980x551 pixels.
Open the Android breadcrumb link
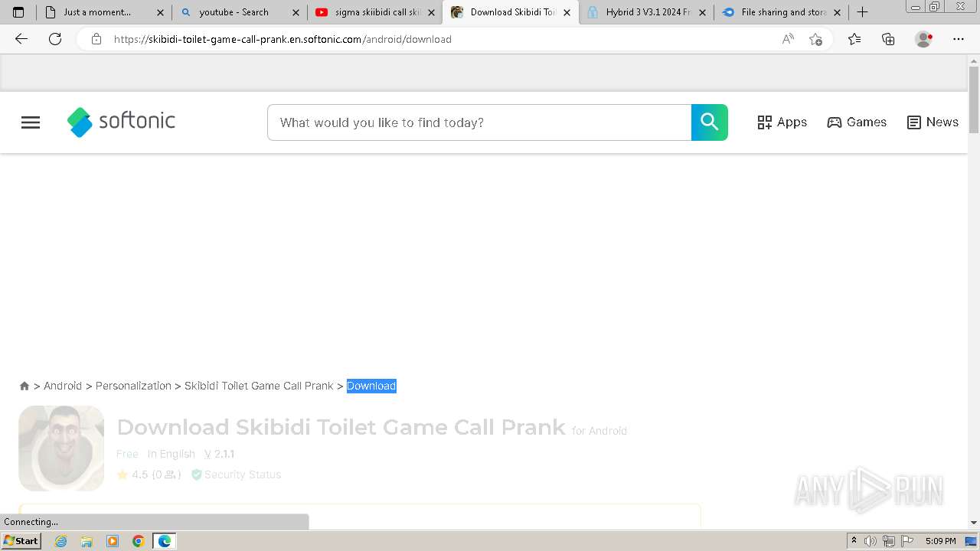tap(63, 386)
